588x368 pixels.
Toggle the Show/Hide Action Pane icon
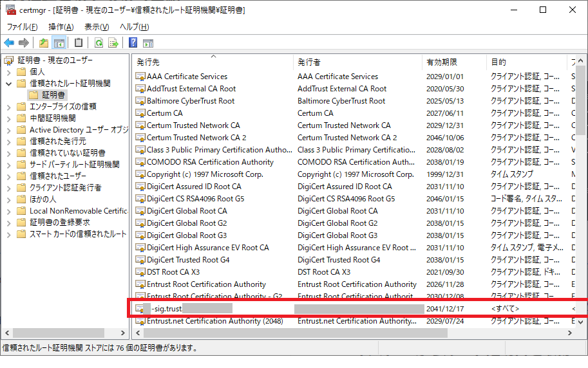[148, 44]
